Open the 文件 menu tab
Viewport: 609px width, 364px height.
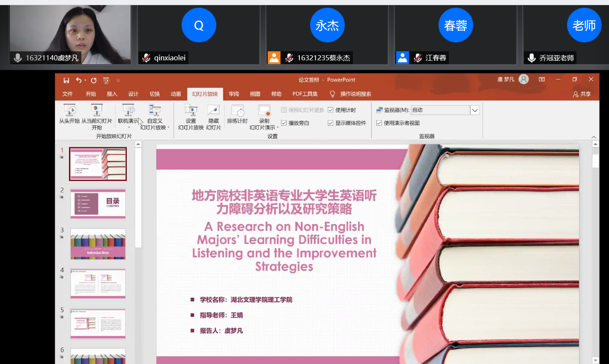click(x=68, y=94)
